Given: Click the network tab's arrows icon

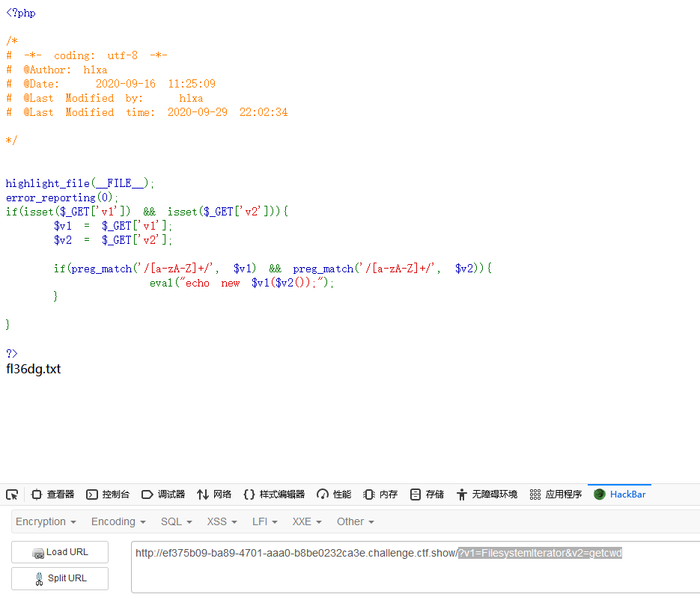Looking at the screenshot, I should 203,494.
